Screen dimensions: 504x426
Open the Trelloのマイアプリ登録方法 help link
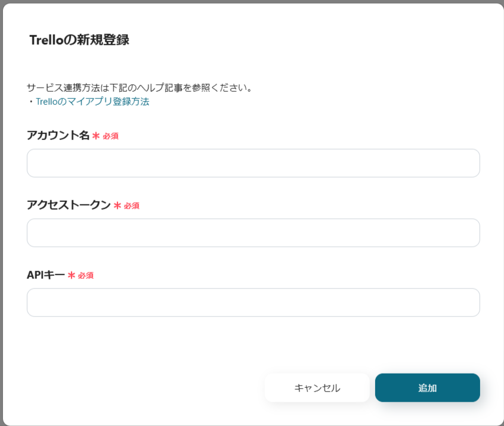click(92, 102)
